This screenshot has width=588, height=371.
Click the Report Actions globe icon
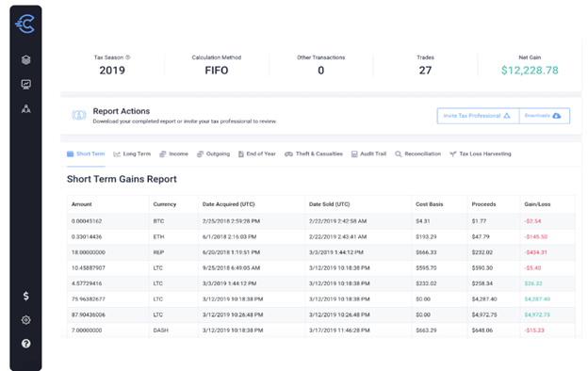79,115
